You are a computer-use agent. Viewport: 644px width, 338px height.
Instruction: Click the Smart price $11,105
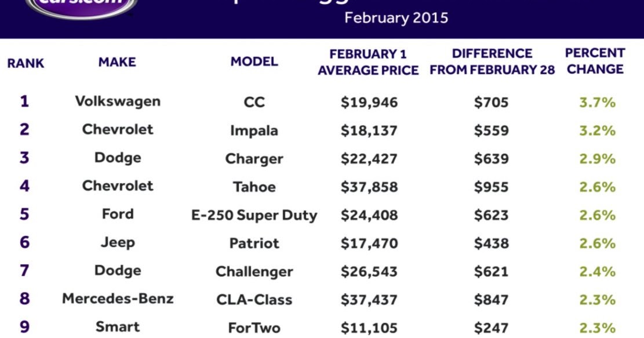[369, 328]
